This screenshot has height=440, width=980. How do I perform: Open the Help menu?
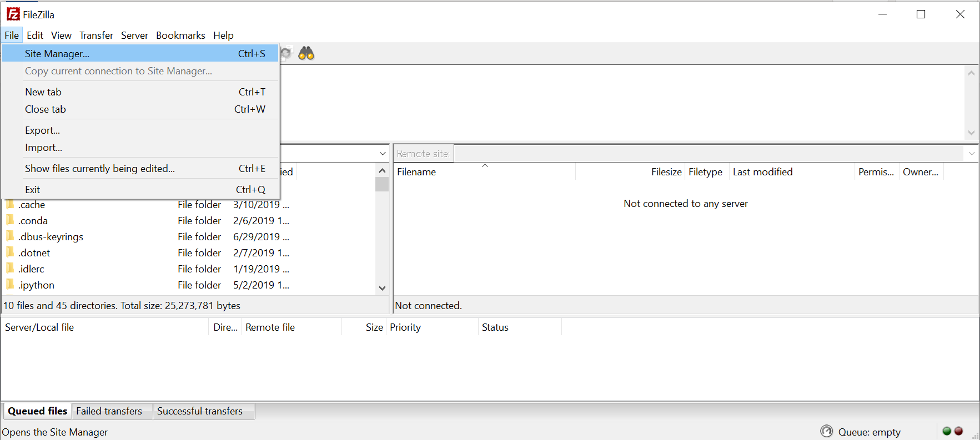[223, 36]
